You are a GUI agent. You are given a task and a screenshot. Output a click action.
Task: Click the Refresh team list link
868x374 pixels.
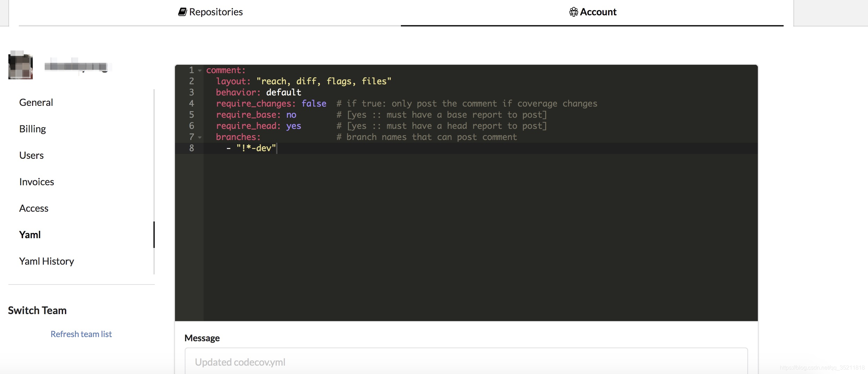(x=81, y=334)
